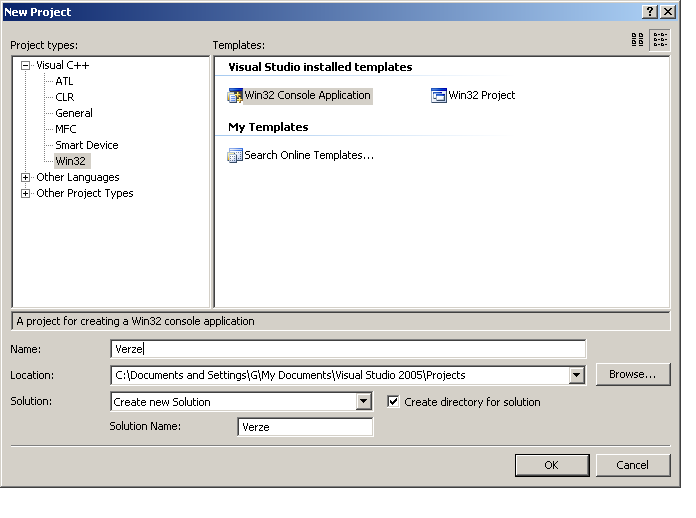696x518 pixels.
Task: Click Search Online Templates... label
Action: point(309,155)
